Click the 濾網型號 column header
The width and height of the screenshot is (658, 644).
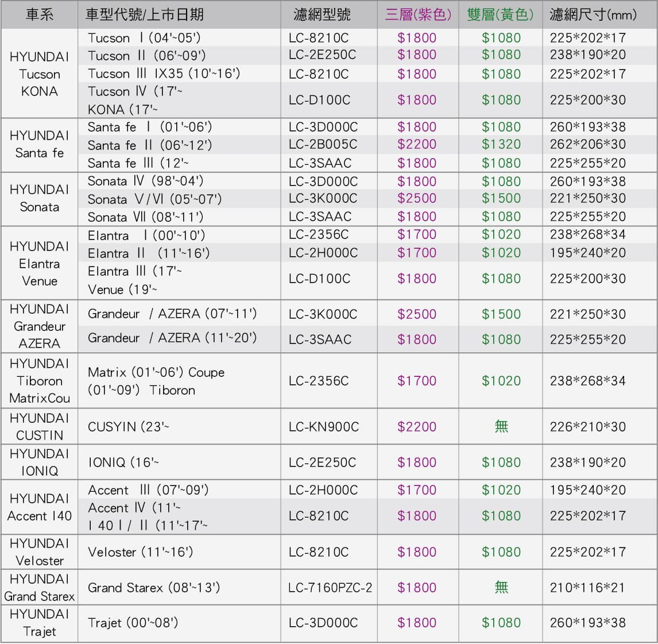[x=322, y=15]
